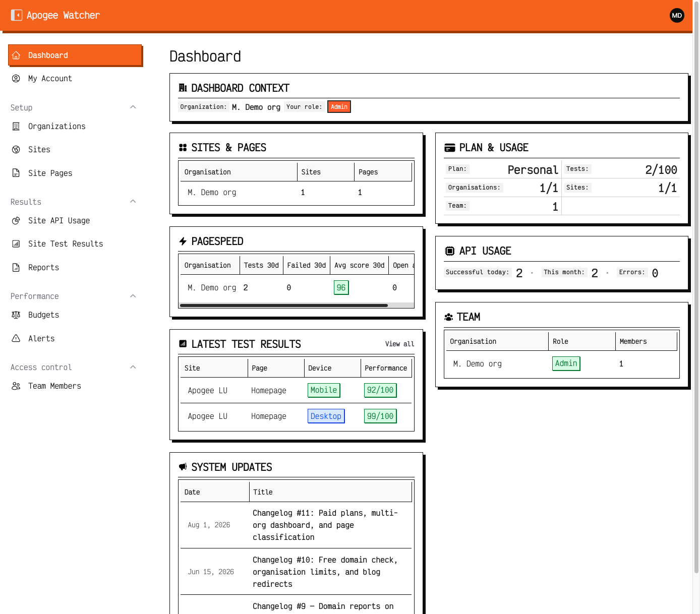700x614 pixels.
Task: Click the page vertical scrollbar
Action: [x=696, y=287]
